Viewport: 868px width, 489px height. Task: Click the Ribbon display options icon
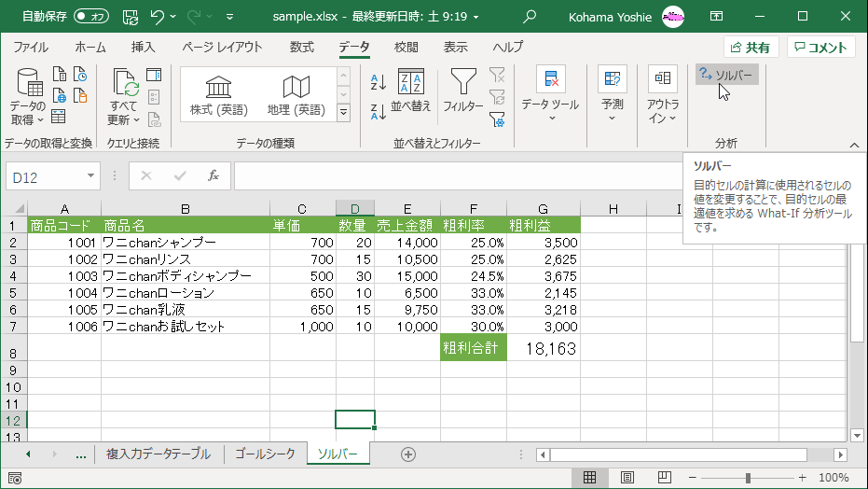(x=716, y=17)
